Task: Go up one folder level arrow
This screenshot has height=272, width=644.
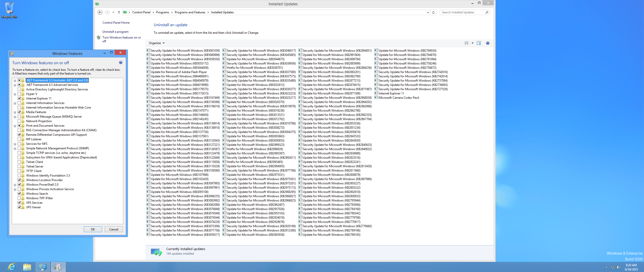Action: click(x=119, y=12)
